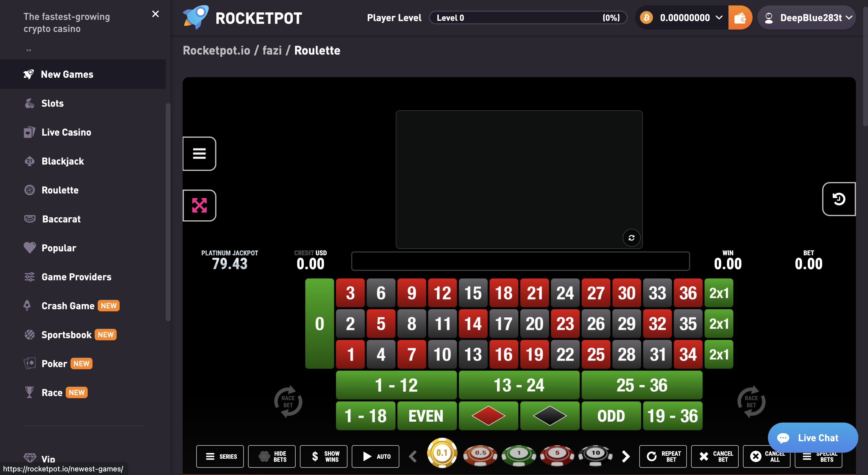Screen dimensions: 868x475
Task: Bet on top row 2x1 column
Action: [x=719, y=293]
